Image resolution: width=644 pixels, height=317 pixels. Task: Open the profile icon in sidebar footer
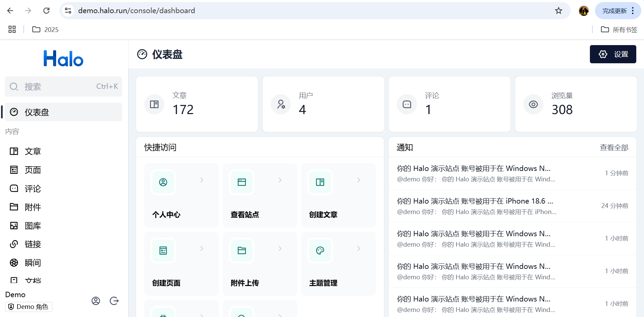(x=96, y=301)
